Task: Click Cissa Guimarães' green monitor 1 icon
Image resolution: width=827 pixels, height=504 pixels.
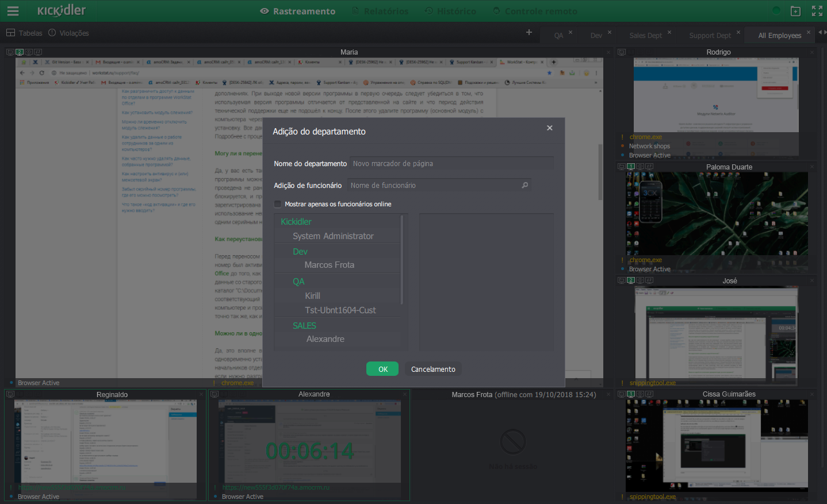Action: pos(630,394)
